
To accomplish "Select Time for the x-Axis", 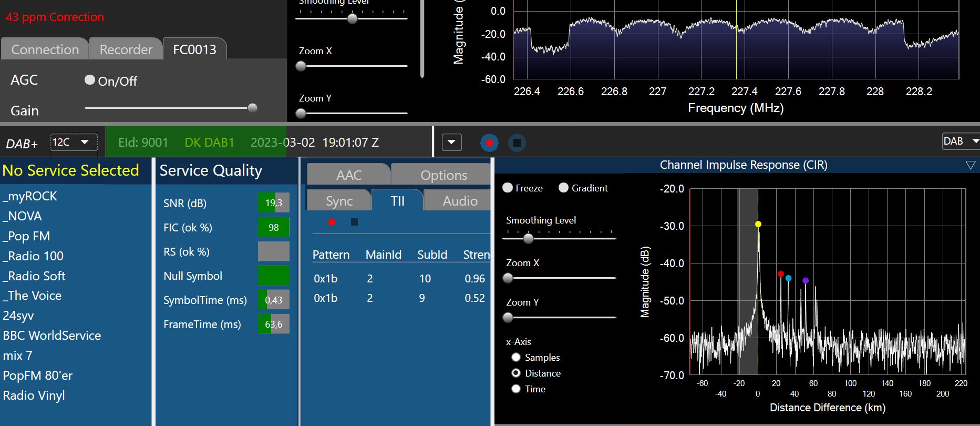I will point(516,389).
